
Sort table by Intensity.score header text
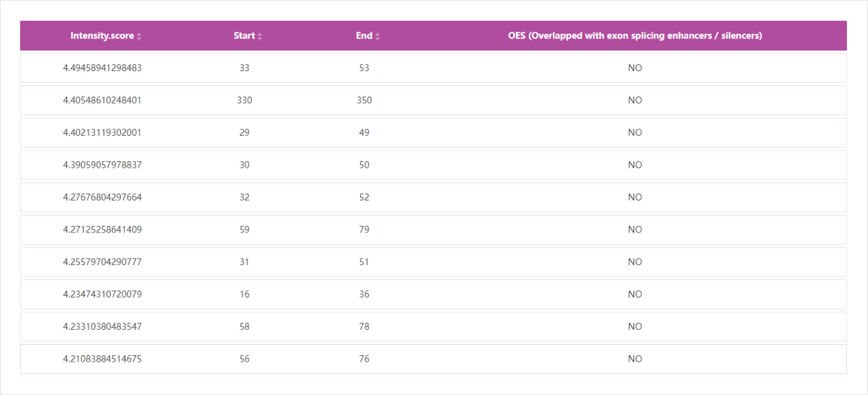click(x=102, y=36)
